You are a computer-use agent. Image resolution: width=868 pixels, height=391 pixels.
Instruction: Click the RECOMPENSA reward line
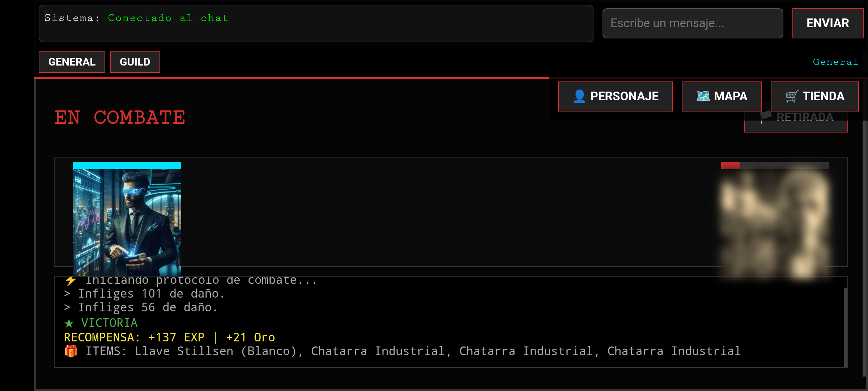click(x=169, y=337)
